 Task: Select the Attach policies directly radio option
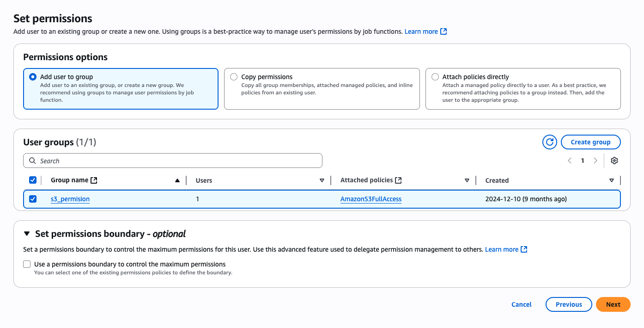point(435,77)
